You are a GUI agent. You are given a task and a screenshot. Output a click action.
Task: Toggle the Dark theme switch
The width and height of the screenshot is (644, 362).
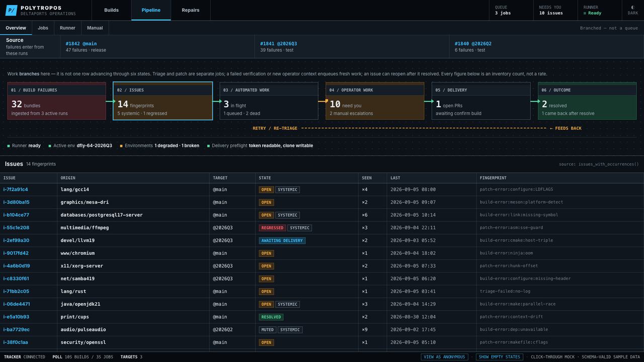click(632, 10)
